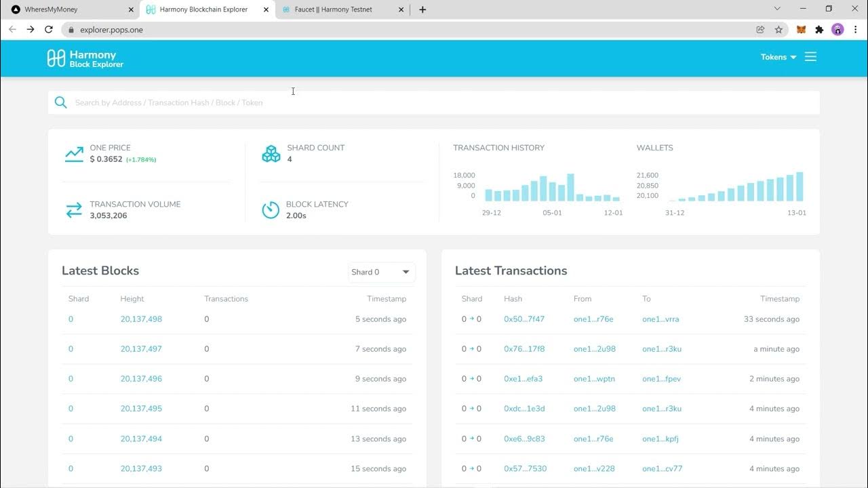
Task: Open a new browser tab
Action: [x=422, y=9]
